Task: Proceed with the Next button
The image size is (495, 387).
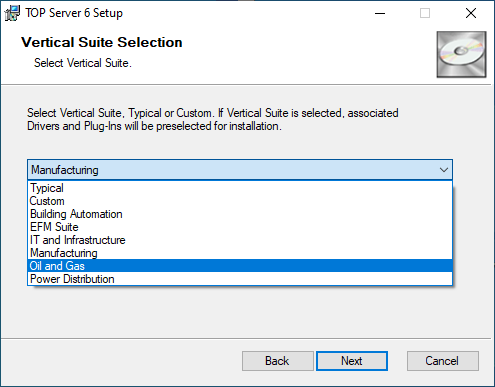Action: pos(352,361)
